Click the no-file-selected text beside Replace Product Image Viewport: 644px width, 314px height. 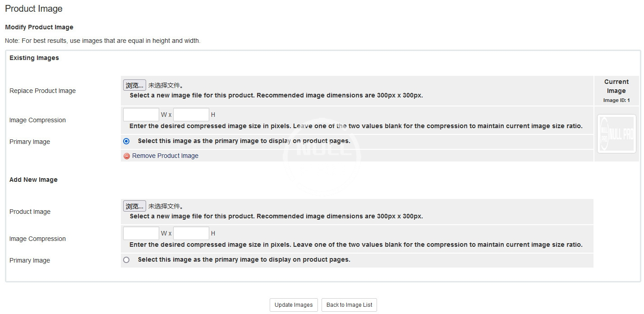coord(166,85)
